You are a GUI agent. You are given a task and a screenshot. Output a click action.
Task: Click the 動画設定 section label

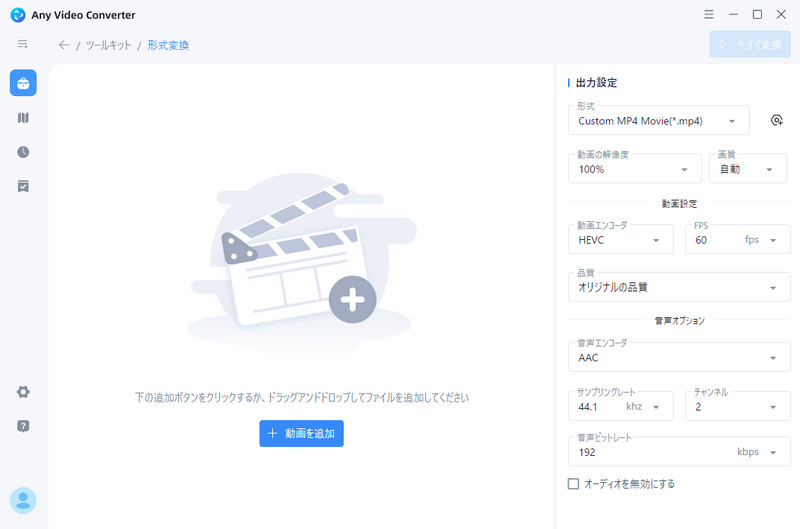coord(679,204)
